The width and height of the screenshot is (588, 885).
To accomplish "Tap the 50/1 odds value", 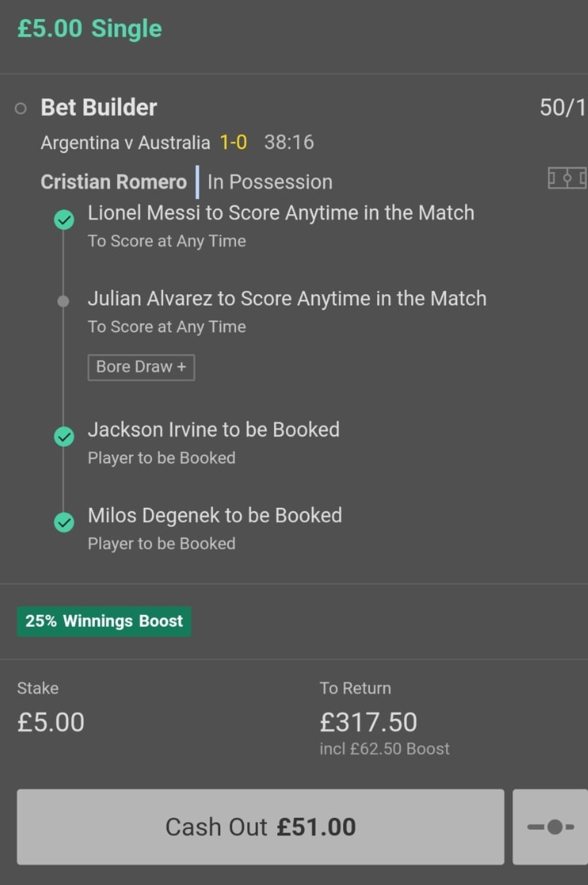I will pyautogui.click(x=562, y=107).
